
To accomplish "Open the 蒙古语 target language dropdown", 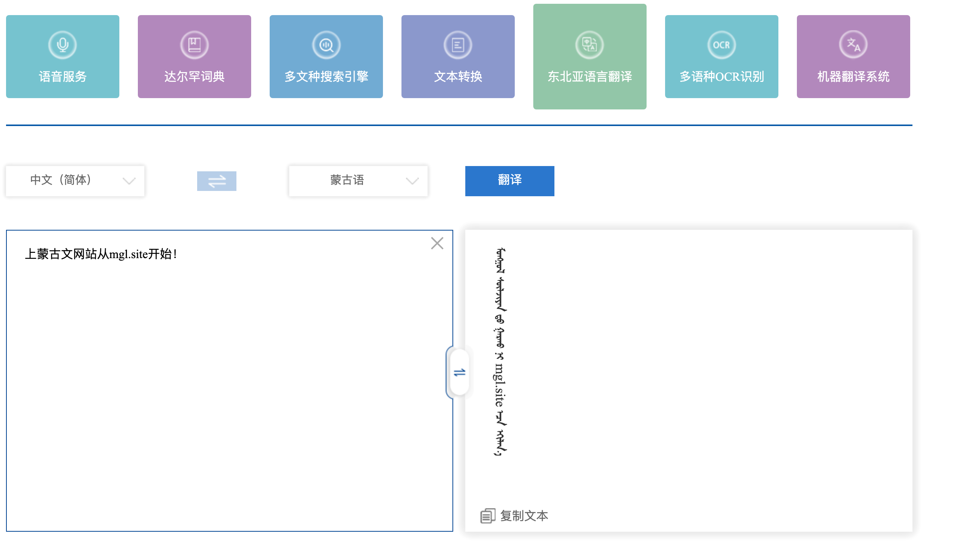I will pyautogui.click(x=347, y=180).
